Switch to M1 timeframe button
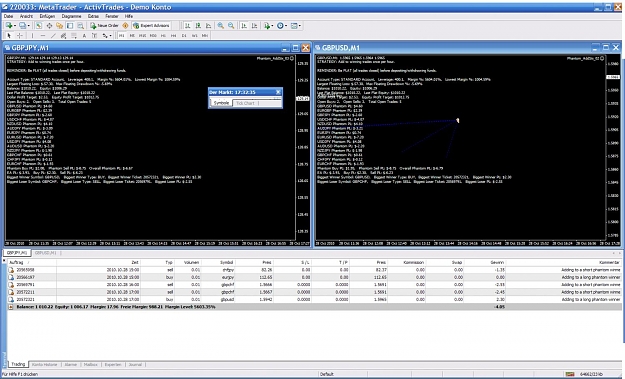 (x=122, y=35)
